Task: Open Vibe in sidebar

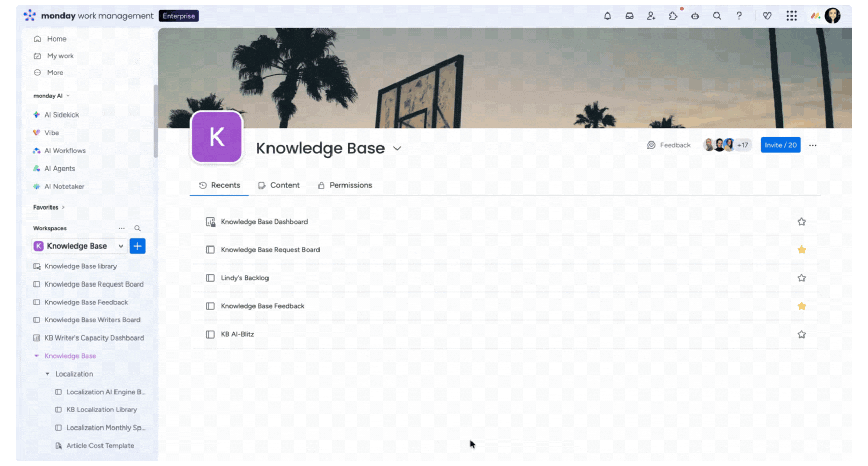Action: (52, 133)
